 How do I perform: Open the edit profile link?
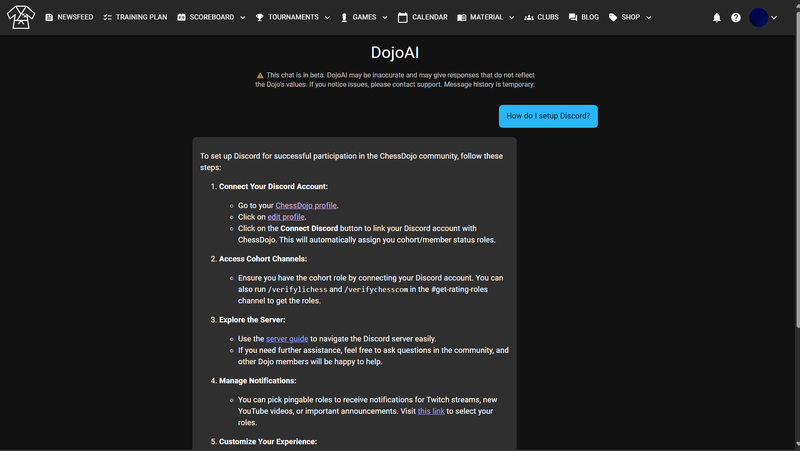[x=286, y=216]
